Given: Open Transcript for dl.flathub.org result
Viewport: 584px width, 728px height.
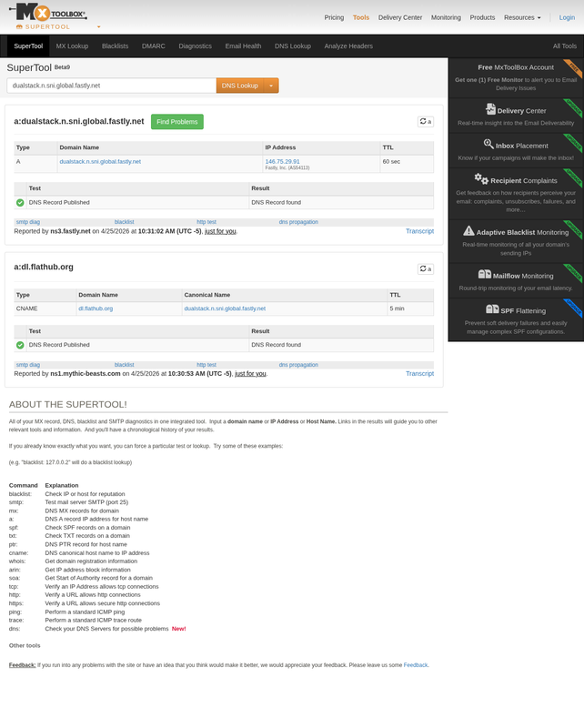Looking at the screenshot, I should (419, 374).
